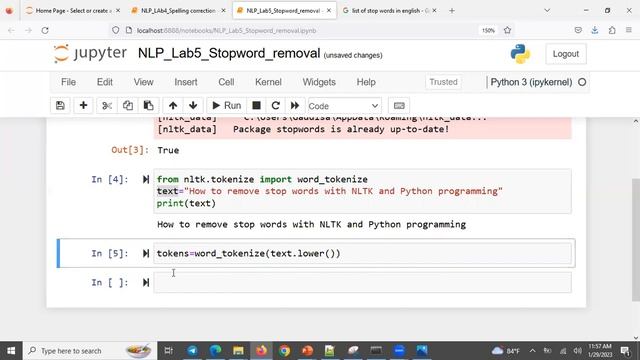Open the notifications center icon
This screenshot has width=640, height=360.
(x=625, y=351)
